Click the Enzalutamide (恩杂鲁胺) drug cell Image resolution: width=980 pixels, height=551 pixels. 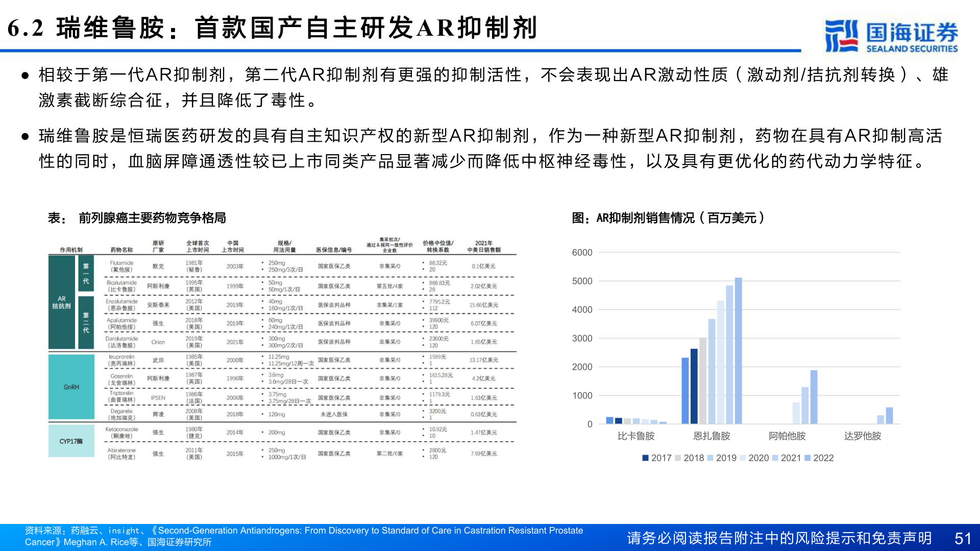(121, 305)
